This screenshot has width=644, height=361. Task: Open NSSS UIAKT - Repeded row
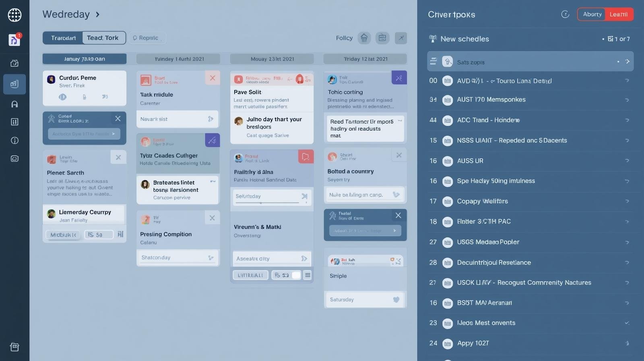coord(530,141)
